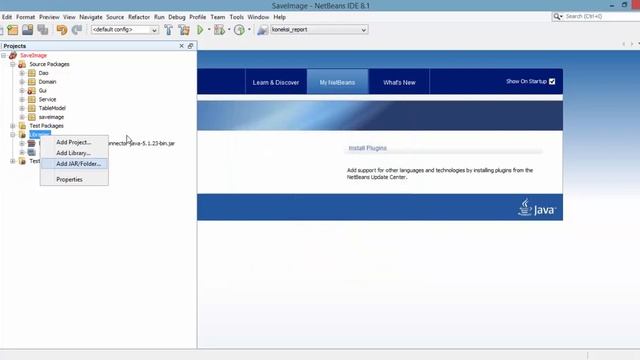Choose Add Project... from context menu

coord(74,142)
